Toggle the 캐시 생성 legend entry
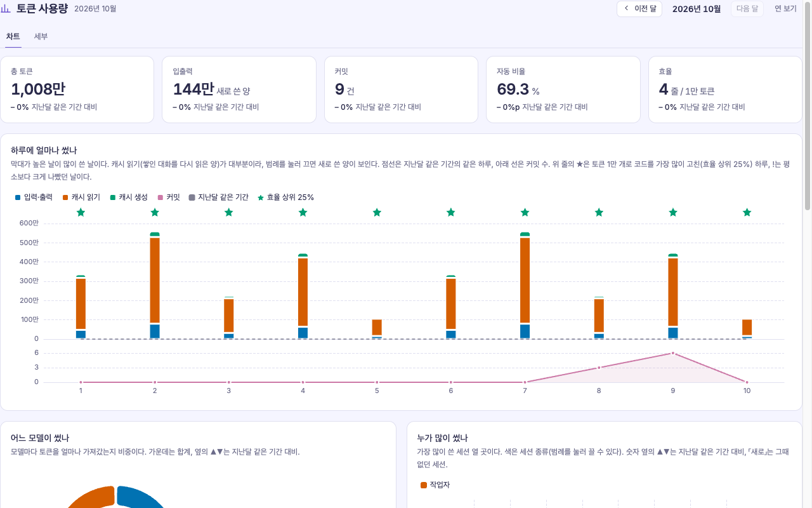The height and width of the screenshot is (508, 812). point(129,197)
